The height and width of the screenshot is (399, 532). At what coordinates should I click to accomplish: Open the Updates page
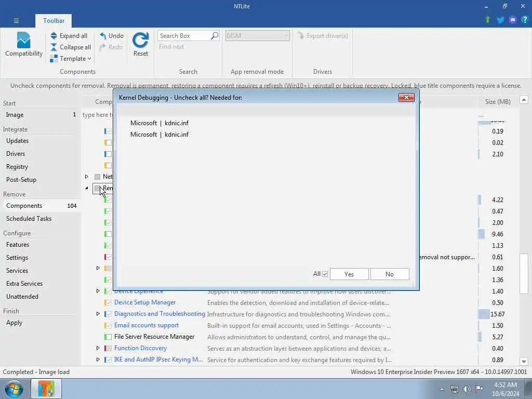point(41,141)
